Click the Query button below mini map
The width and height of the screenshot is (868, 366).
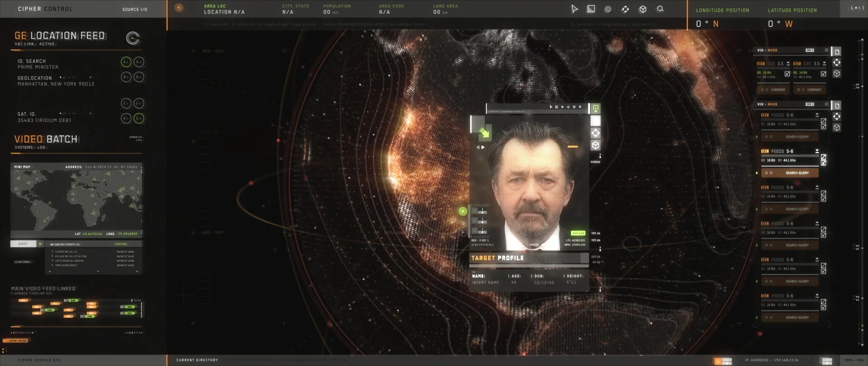point(23,244)
